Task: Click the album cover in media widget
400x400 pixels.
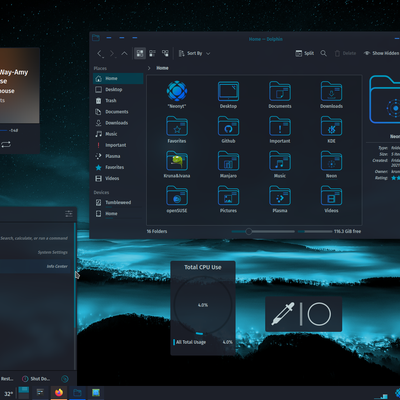Action: [x=19, y=85]
